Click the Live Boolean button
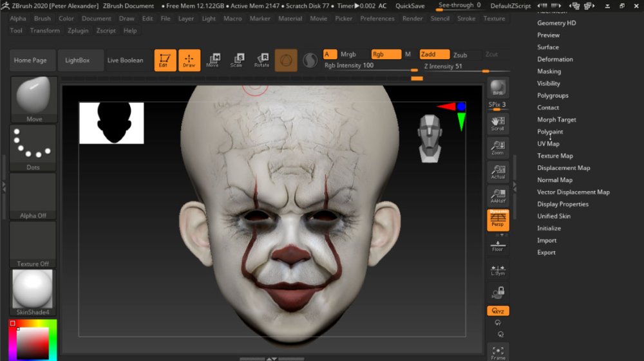Image resolution: width=644 pixels, height=361 pixels. [126, 60]
